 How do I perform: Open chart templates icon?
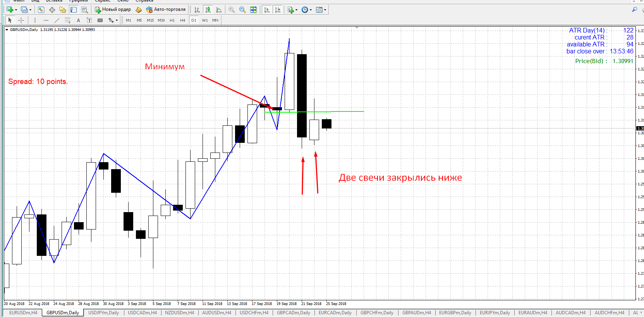click(x=319, y=10)
